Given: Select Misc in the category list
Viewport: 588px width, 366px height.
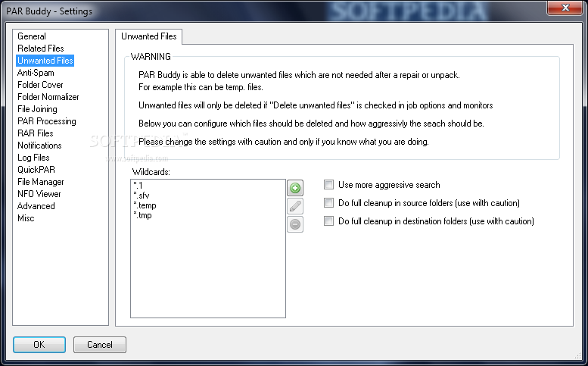Looking at the screenshot, I should (x=26, y=218).
